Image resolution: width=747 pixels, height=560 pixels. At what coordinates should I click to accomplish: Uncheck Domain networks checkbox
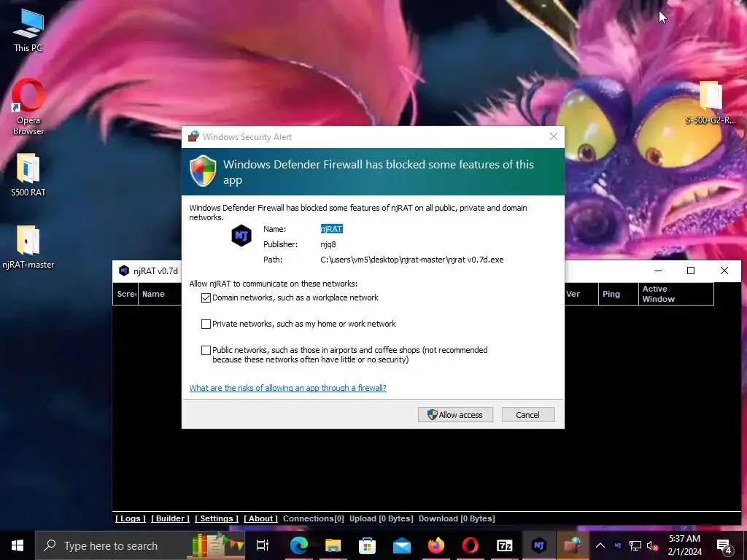(x=206, y=297)
